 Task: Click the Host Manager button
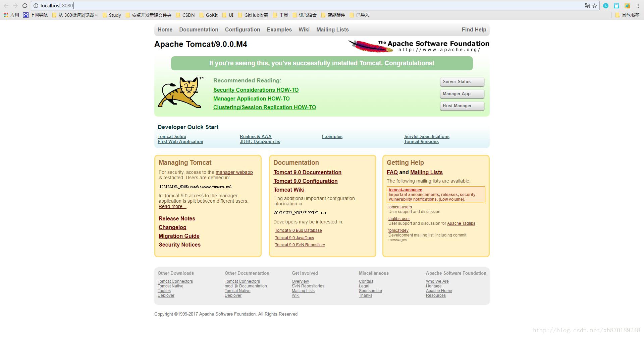(x=462, y=106)
